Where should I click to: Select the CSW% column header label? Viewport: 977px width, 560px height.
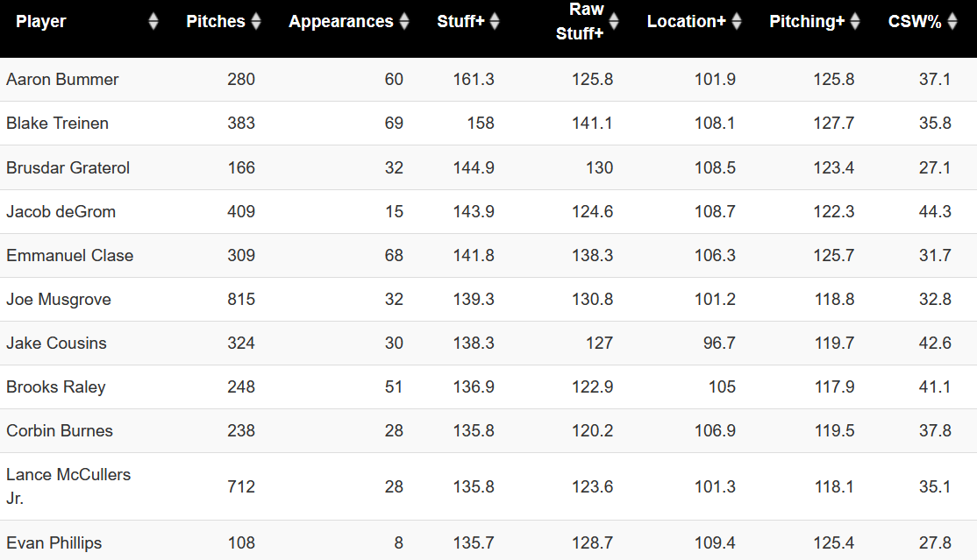915,22
